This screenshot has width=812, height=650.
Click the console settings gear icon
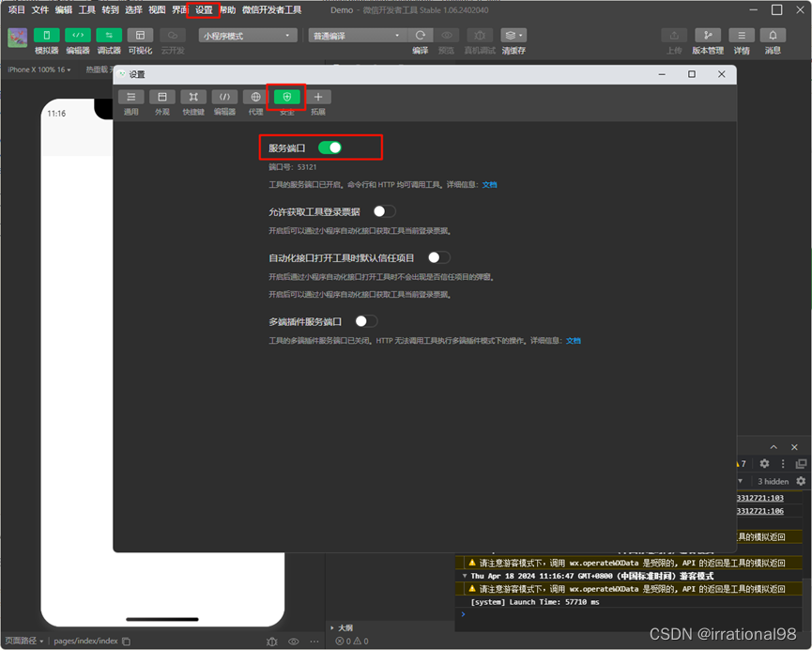(x=762, y=463)
